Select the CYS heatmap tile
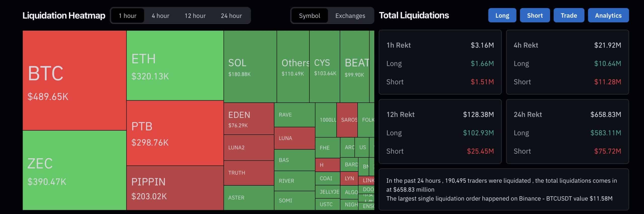The height and width of the screenshot is (214, 644). [x=324, y=67]
